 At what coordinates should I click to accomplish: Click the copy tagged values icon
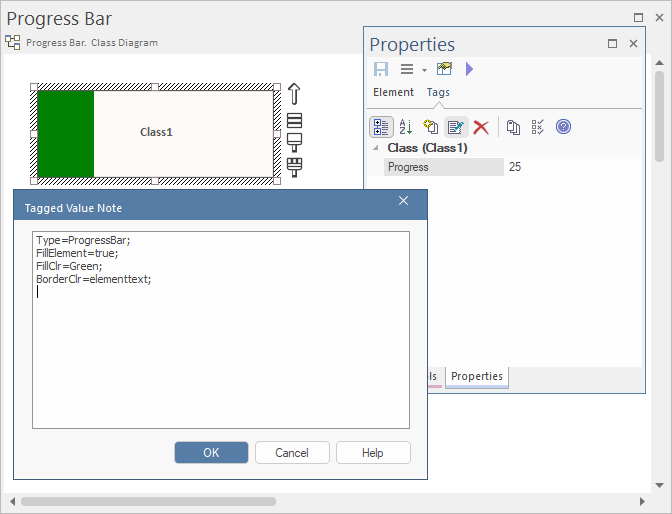[513, 127]
